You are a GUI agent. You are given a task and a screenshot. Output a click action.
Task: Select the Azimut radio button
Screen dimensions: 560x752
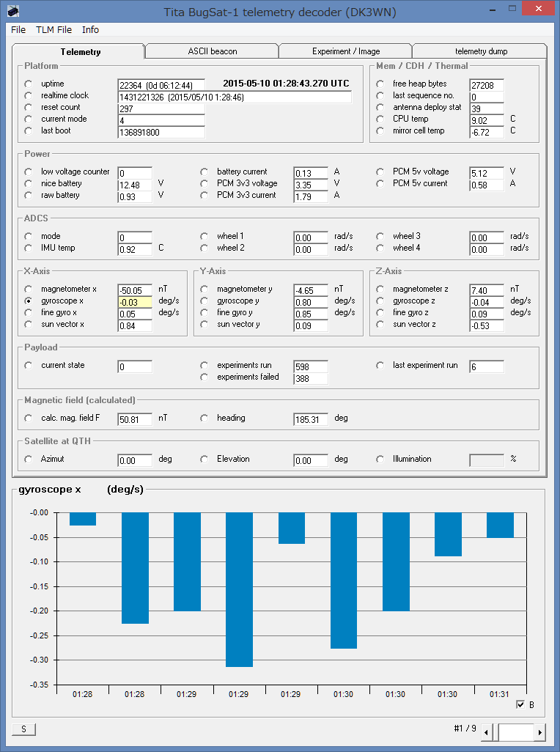(29, 460)
